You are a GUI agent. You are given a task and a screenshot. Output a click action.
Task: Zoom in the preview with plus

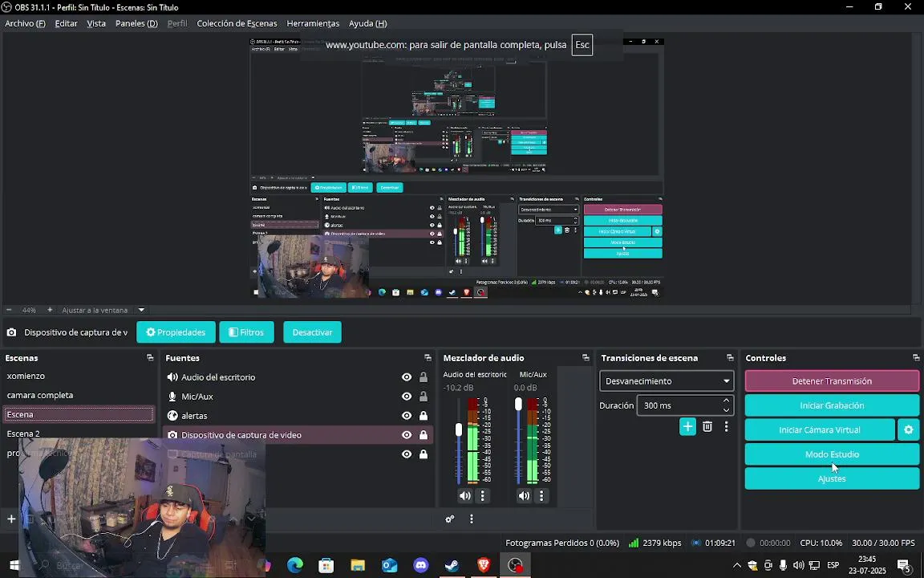pos(50,310)
